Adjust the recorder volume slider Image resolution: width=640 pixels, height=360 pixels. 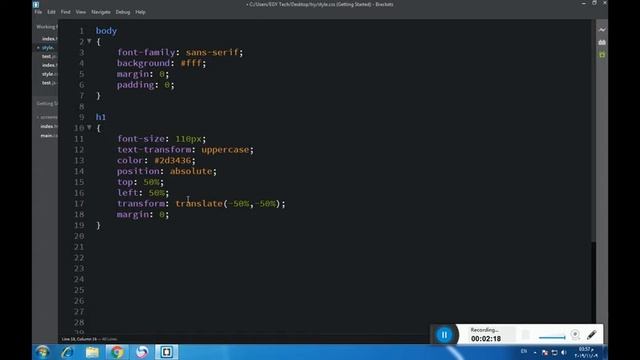coord(552,337)
